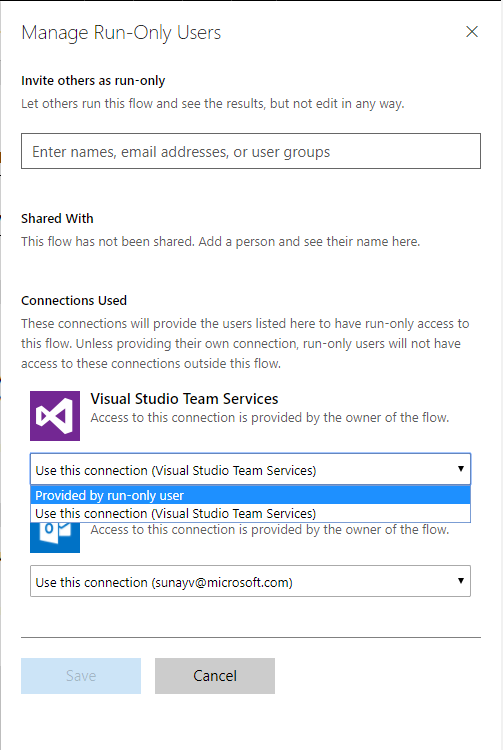The width and height of the screenshot is (503, 750).
Task: Close the Manage Run-Only Users panel
Action: coord(471,32)
